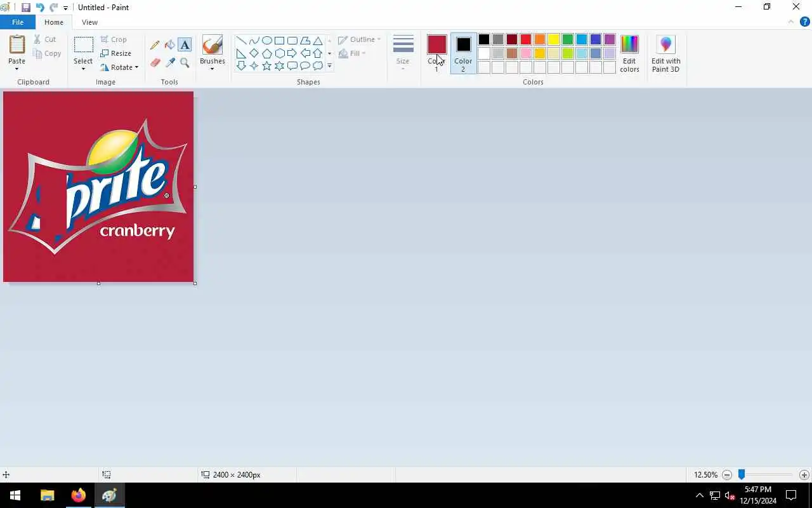Open Paint Help question mark
Image resolution: width=812 pixels, height=508 pixels.
click(804, 22)
